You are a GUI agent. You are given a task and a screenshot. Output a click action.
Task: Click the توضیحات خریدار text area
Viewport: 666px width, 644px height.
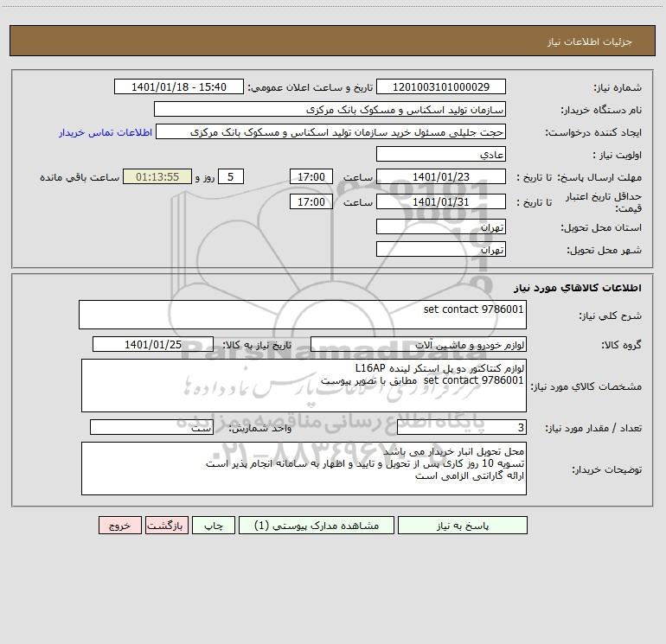(304, 469)
